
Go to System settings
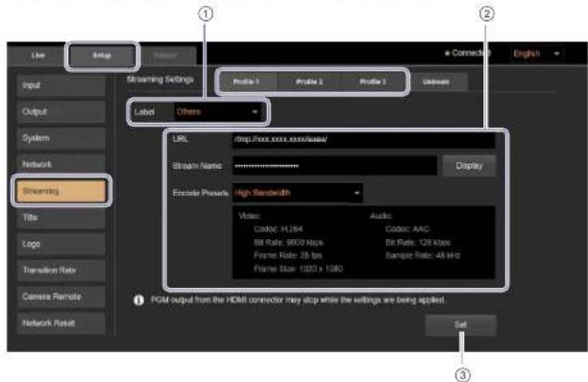pyautogui.click(x=61, y=138)
